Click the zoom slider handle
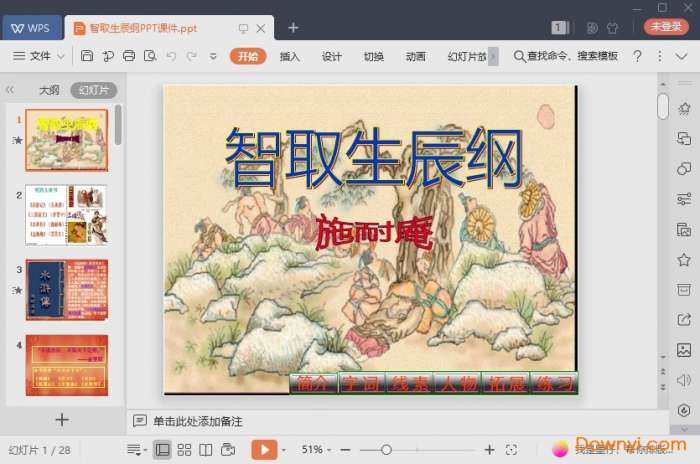 coord(387,450)
